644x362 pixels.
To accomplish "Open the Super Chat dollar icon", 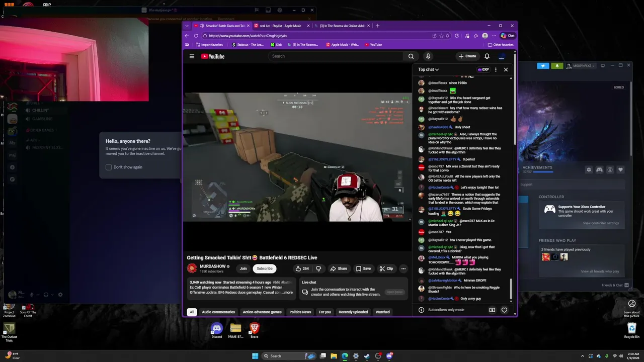I will click(492, 310).
